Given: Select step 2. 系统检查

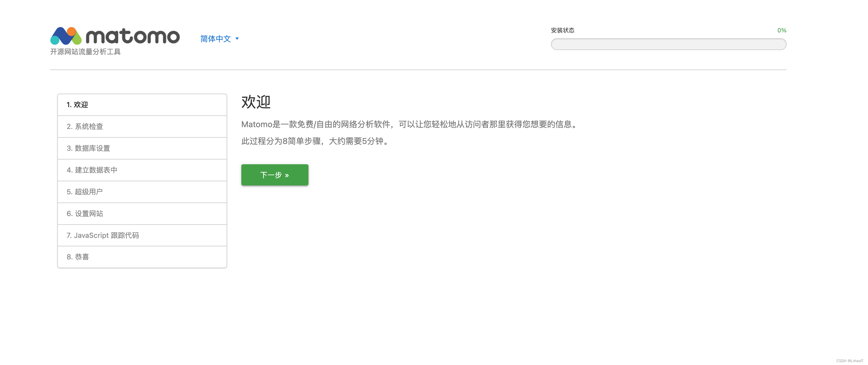Looking at the screenshot, I should point(142,126).
